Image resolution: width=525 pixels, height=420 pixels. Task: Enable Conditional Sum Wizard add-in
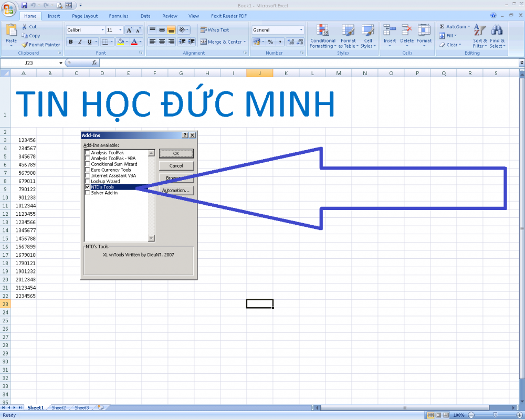click(x=87, y=164)
